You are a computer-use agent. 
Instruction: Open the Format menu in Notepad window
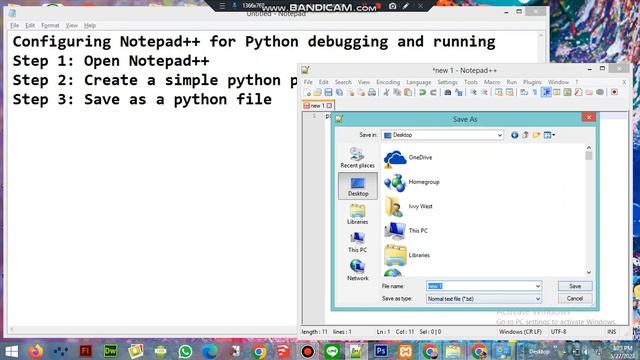tap(50, 26)
